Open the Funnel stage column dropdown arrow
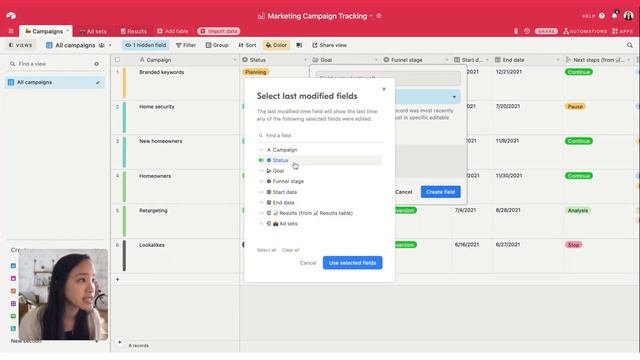The image size is (640, 360). pyautogui.click(x=446, y=60)
